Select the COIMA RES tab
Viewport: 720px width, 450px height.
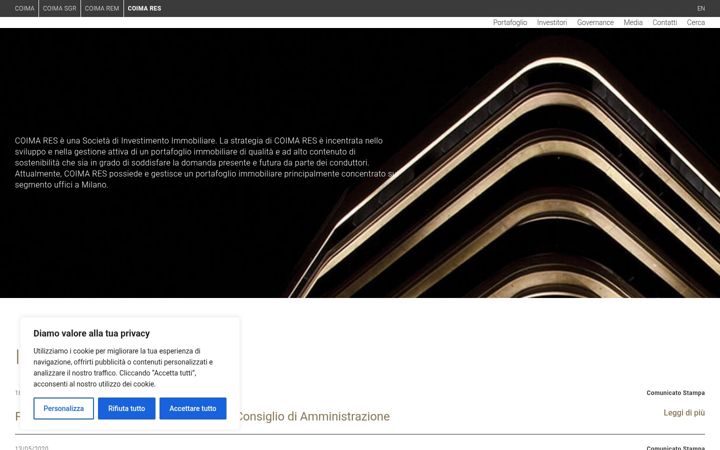point(144,8)
